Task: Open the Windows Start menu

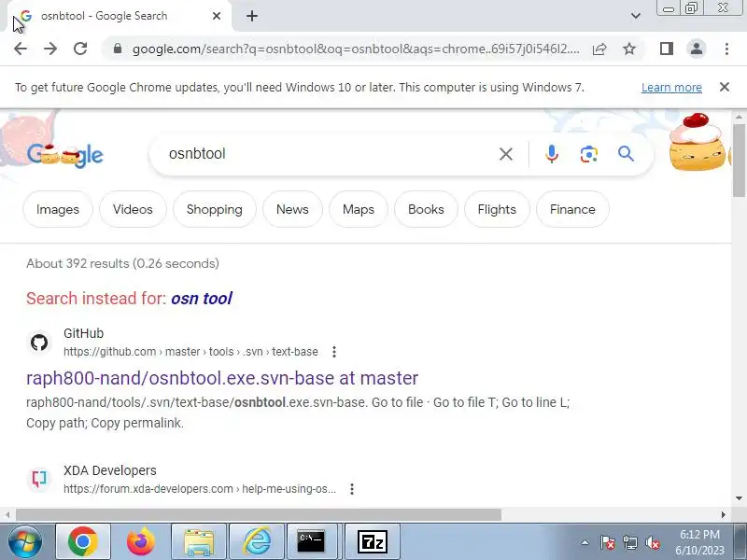Action: click(x=25, y=541)
